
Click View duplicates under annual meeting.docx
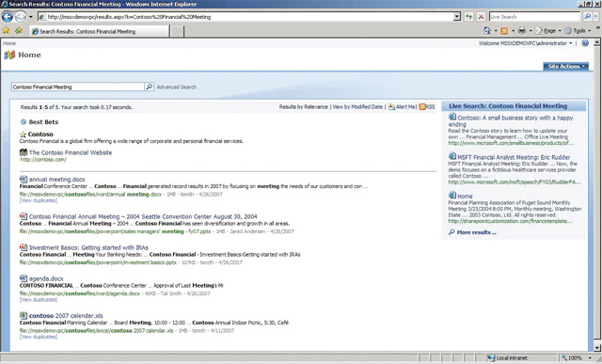point(39,200)
